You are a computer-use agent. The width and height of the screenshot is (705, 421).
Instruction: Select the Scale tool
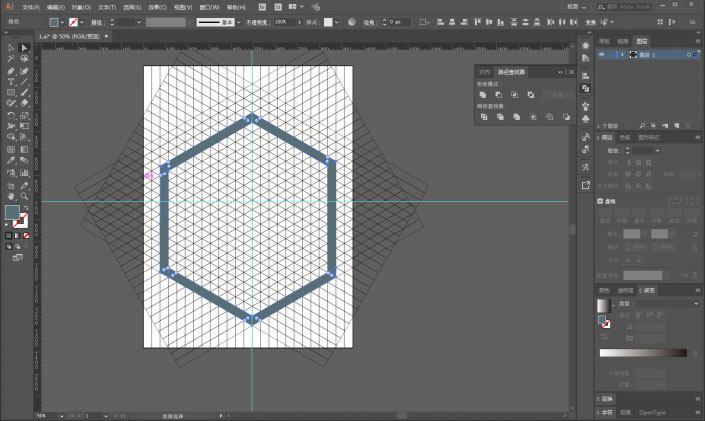point(24,116)
